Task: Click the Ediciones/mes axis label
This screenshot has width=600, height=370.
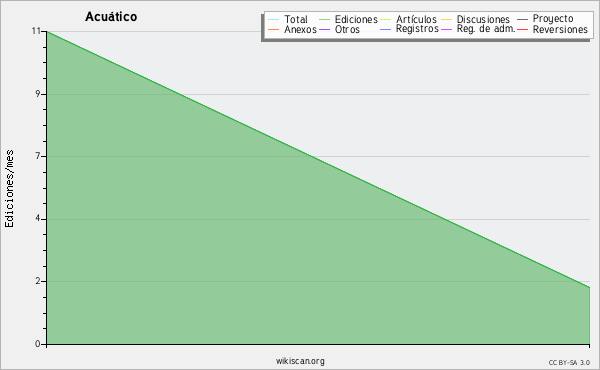Action: tap(9, 189)
